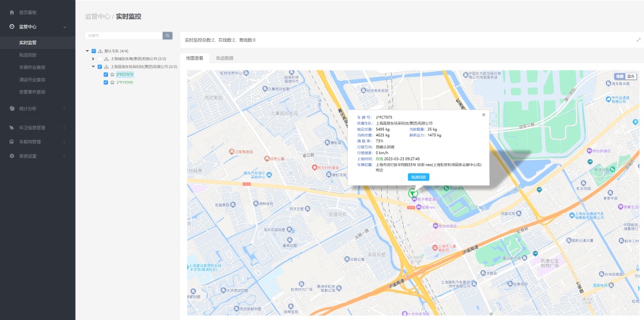Collapse the 默认车队 root tree node
Image resolution: width=644 pixels, height=320 pixels.
pos(87,51)
